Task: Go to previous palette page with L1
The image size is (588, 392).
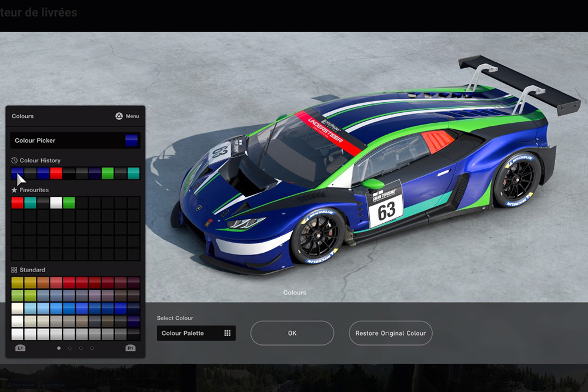Action: click(x=20, y=348)
